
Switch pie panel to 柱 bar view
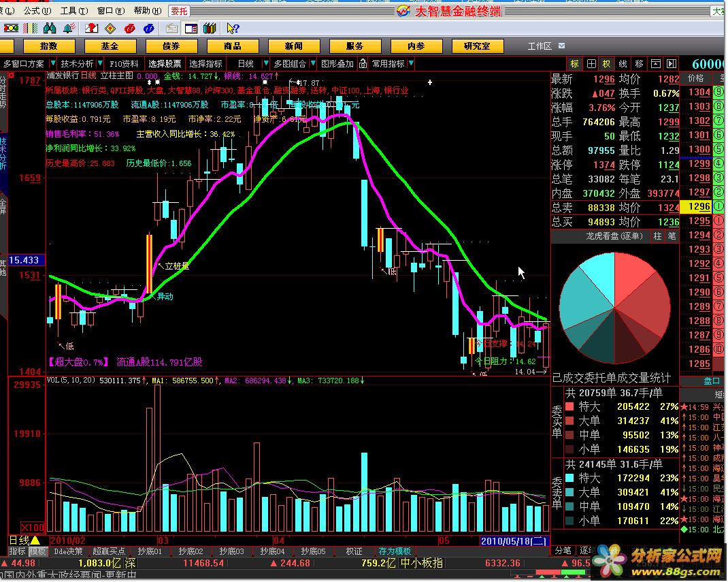pos(657,236)
